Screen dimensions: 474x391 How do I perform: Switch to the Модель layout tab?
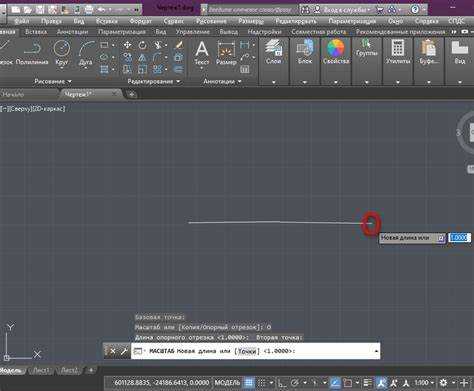11,370
